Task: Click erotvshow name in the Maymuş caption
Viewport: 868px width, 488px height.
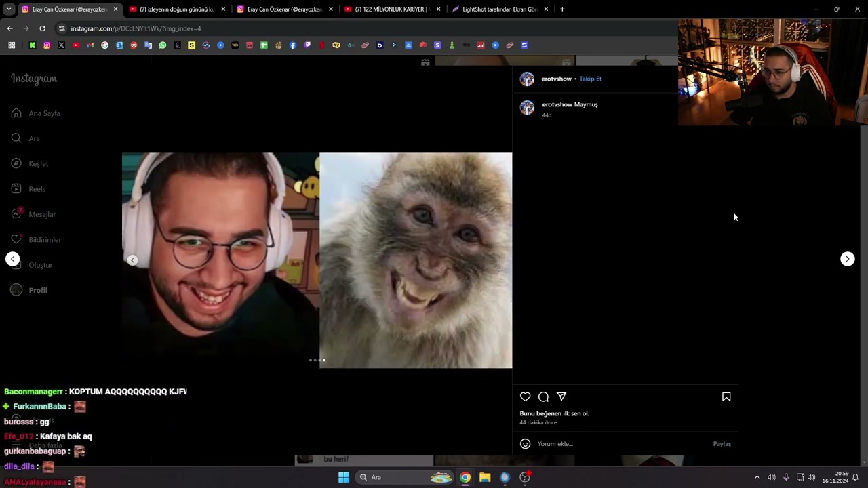Action: 557,104
